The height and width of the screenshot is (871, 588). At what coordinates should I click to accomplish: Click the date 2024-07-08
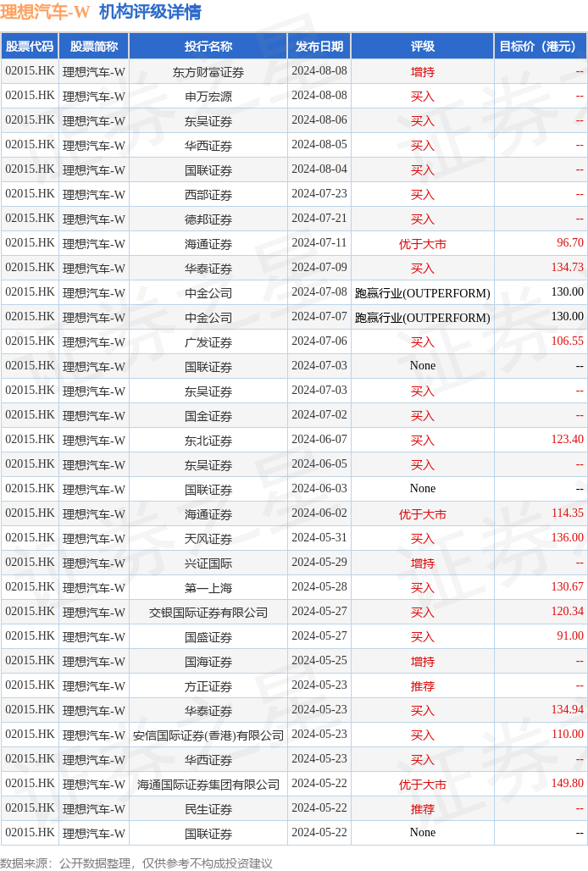319,291
